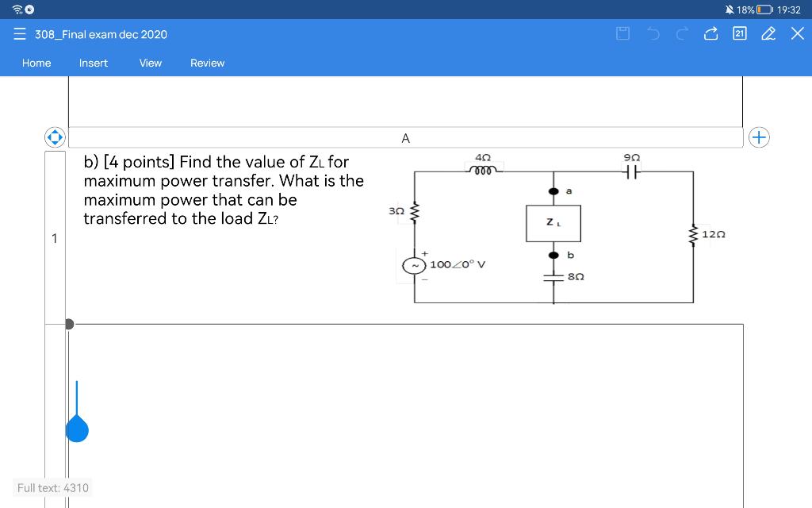Image resolution: width=812 pixels, height=508 pixels.
Task: Click the document title 308_Final exam dec 2020
Action: (101, 34)
